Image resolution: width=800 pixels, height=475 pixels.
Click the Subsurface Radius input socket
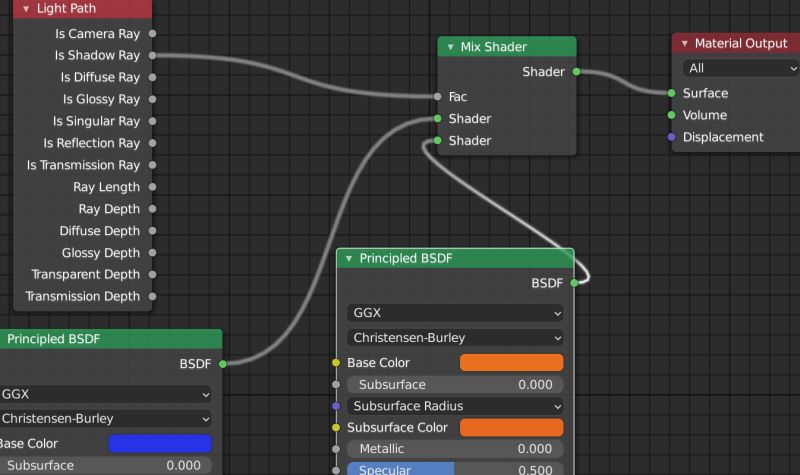[x=336, y=406]
